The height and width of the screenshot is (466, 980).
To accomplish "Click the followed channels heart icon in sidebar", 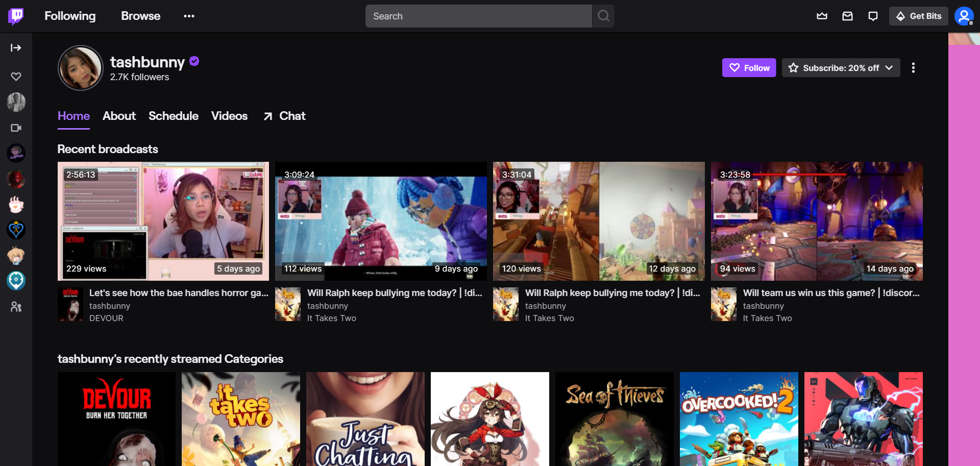I will (x=16, y=77).
